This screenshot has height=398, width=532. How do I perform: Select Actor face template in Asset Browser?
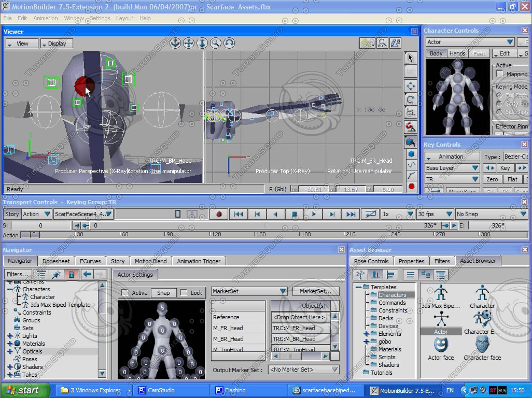[x=441, y=349]
